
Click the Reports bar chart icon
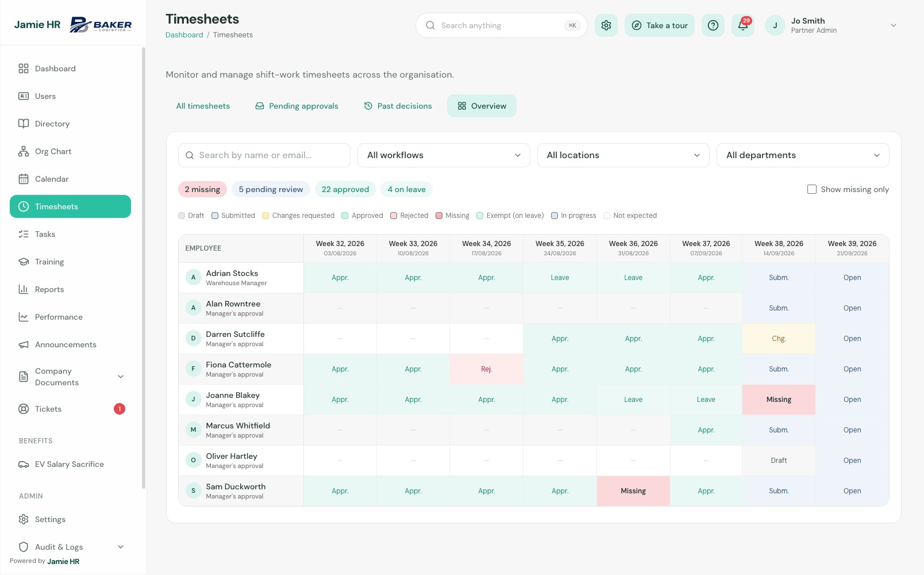[24, 289]
